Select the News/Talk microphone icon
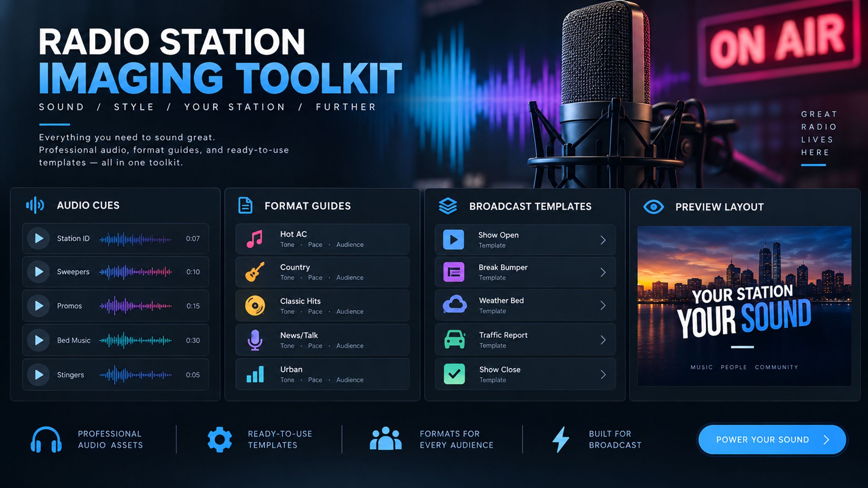Image resolution: width=868 pixels, height=488 pixels. (x=255, y=340)
